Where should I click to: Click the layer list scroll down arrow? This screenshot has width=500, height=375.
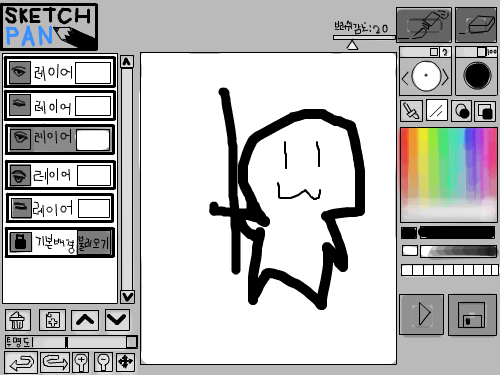127,297
